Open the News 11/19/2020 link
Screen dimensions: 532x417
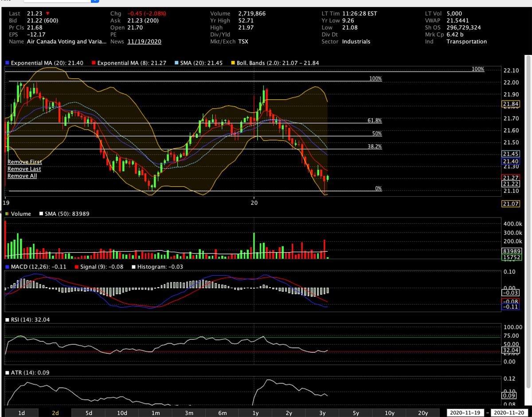click(x=144, y=42)
